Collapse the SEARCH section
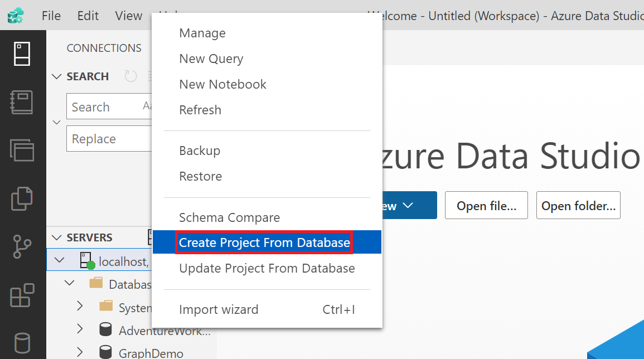The height and width of the screenshot is (359, 644). tap(56, 76)
